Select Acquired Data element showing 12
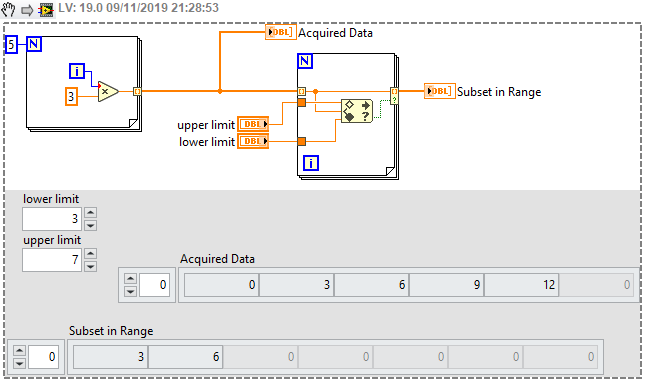This screenshot has height=382, width=645. (x=522, y=285)
